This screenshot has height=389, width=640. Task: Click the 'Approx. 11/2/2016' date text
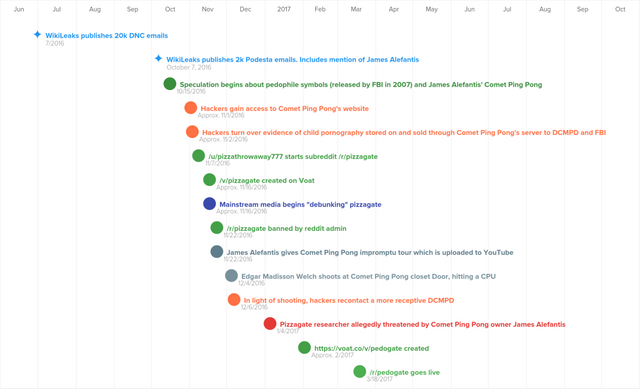click(223, 139)
